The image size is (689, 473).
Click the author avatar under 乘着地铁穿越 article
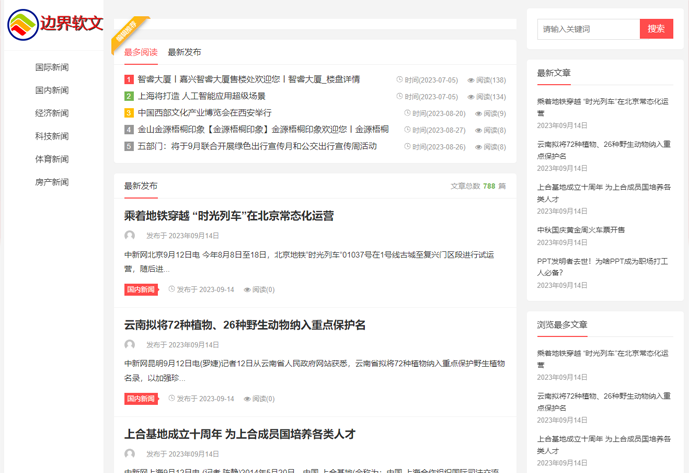coord(130,236)
